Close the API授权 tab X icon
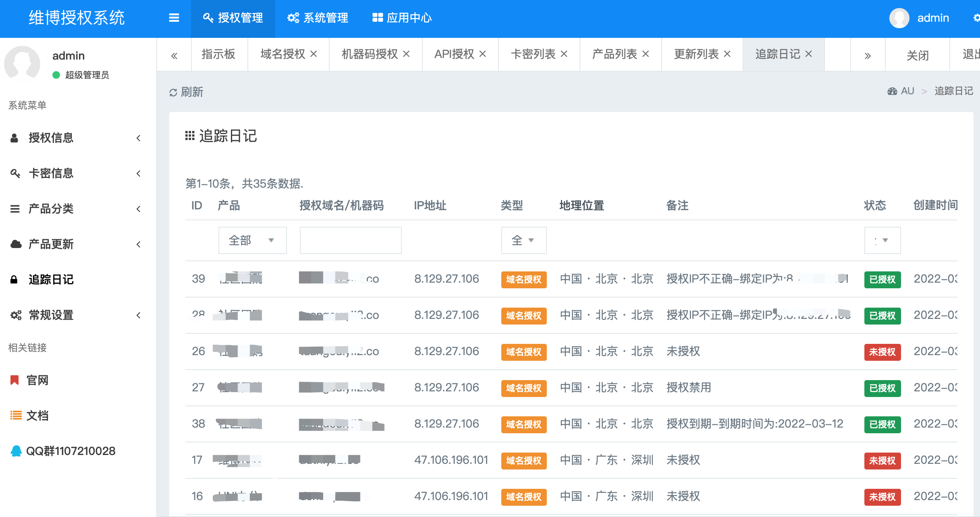This screenshot has width=980, height=517. point(483,54)
